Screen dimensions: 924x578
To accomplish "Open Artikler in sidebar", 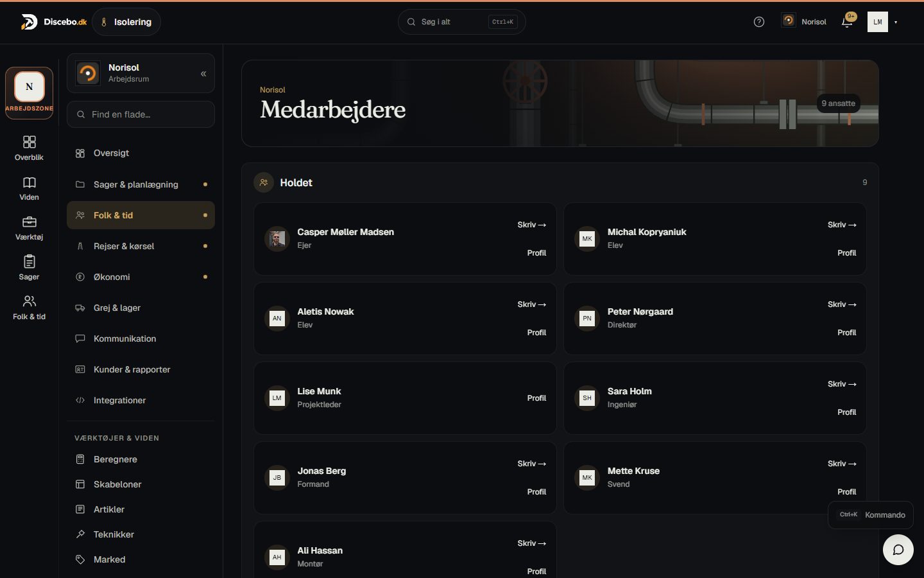I will (x=141, y=509).
